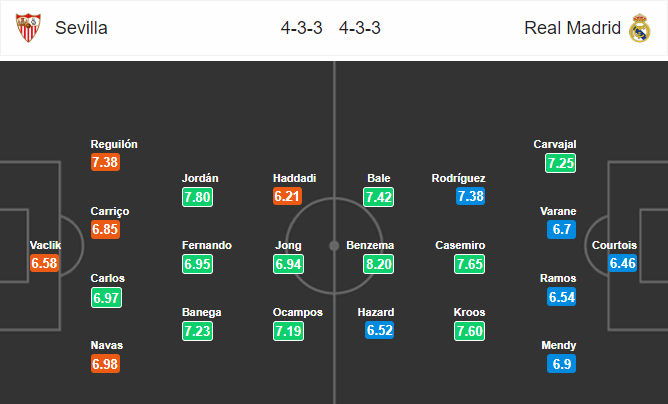This screenshot has width=668, height=404.
Task: Click Courtois's 6.46 rating badge
Action: pyautogui.click(x=624, y=264)
